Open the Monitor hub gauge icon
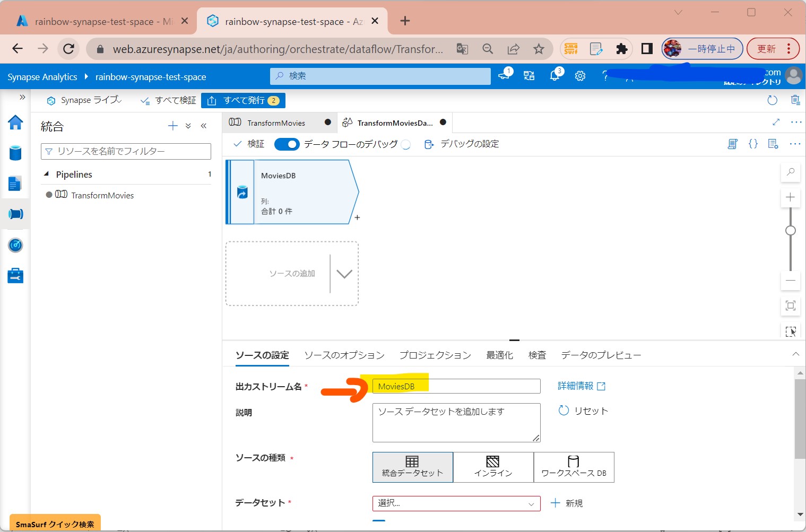806x532 pixels. pos(15,245)
